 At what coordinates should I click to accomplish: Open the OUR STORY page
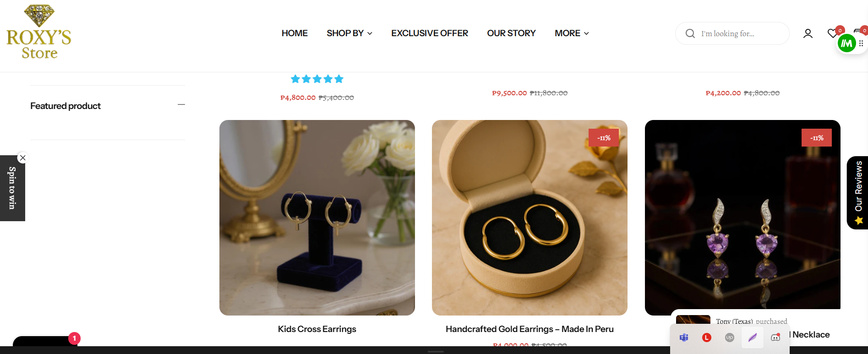tap(511, 33)
